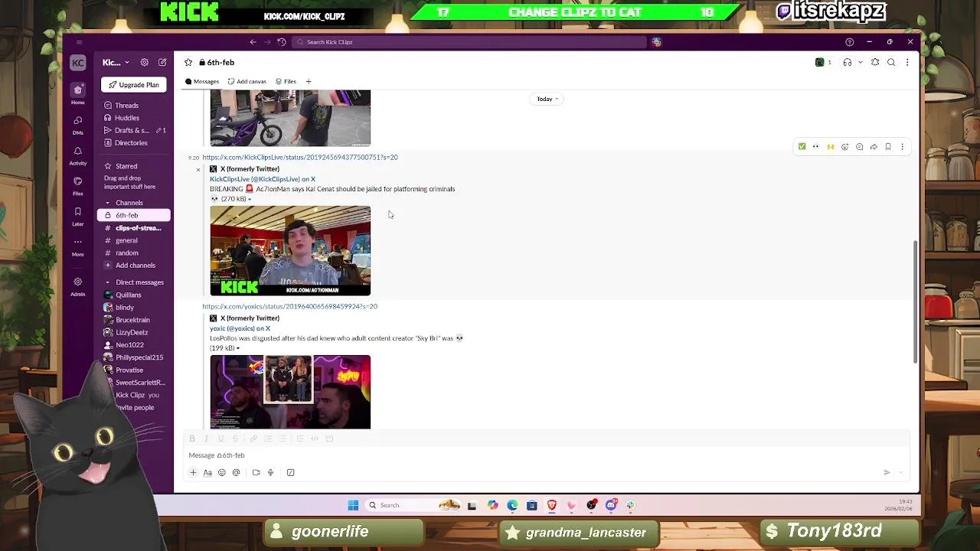Open the Today date dropdown
This screenshot has width=980, height=551.
point(547,99)
